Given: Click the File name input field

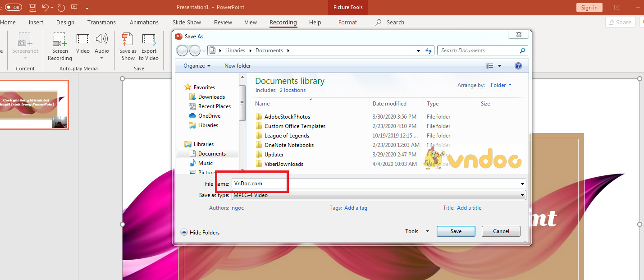Looking at the screenshot, I should point(374,184).
